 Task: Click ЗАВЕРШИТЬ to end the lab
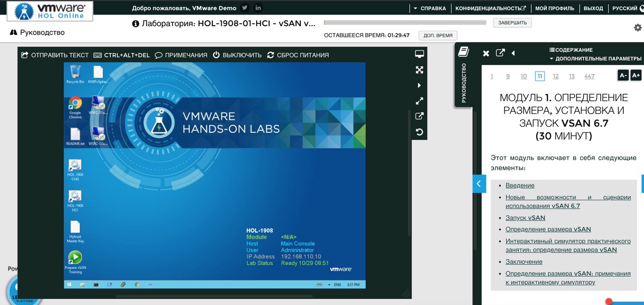click(x=512, y=23)
